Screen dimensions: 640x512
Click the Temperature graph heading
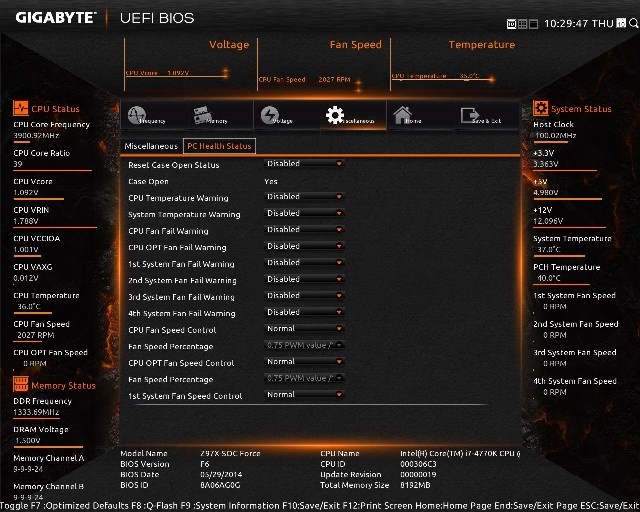tap(482, 45)
